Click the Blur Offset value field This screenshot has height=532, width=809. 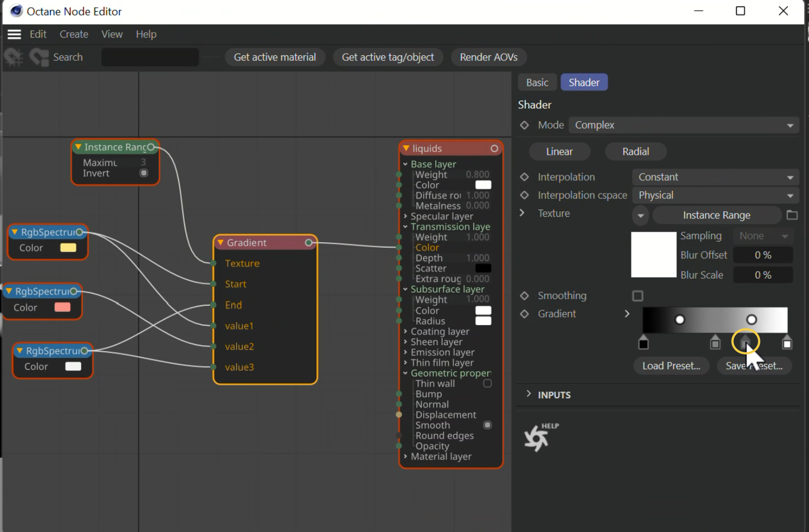click(763, 255)
